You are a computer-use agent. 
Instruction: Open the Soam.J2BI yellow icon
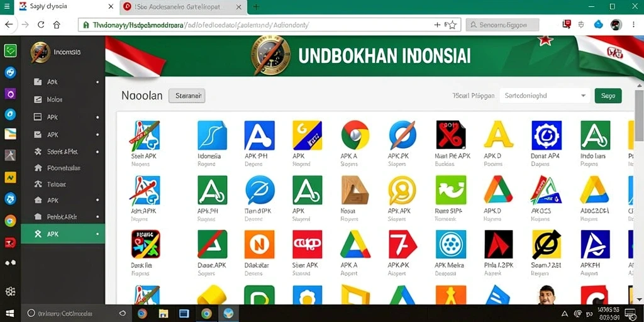(547, 245)
